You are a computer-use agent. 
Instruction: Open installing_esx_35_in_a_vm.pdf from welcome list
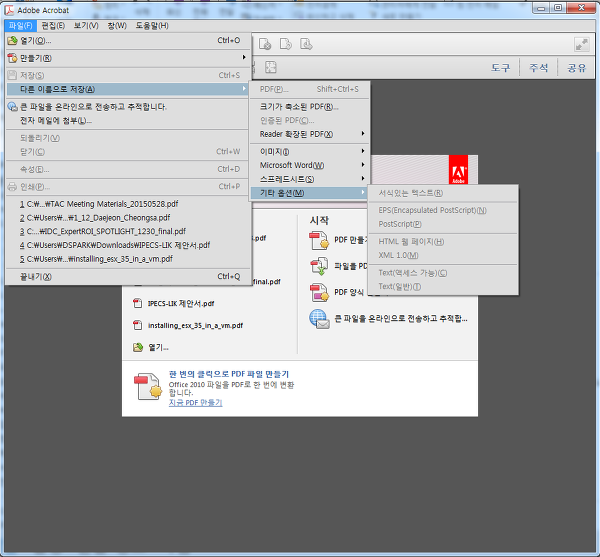click(x=196, y=326)
